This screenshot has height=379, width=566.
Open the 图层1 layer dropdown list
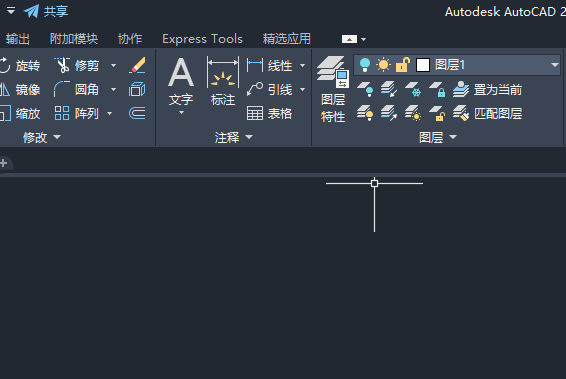point(554,65)
